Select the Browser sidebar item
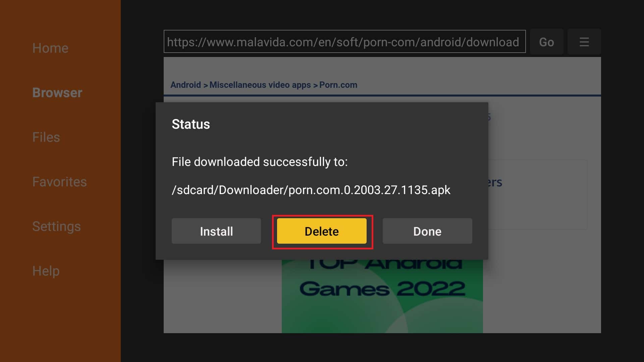The width and height of the screenshot is (644, 362). [x=57, y=93]
